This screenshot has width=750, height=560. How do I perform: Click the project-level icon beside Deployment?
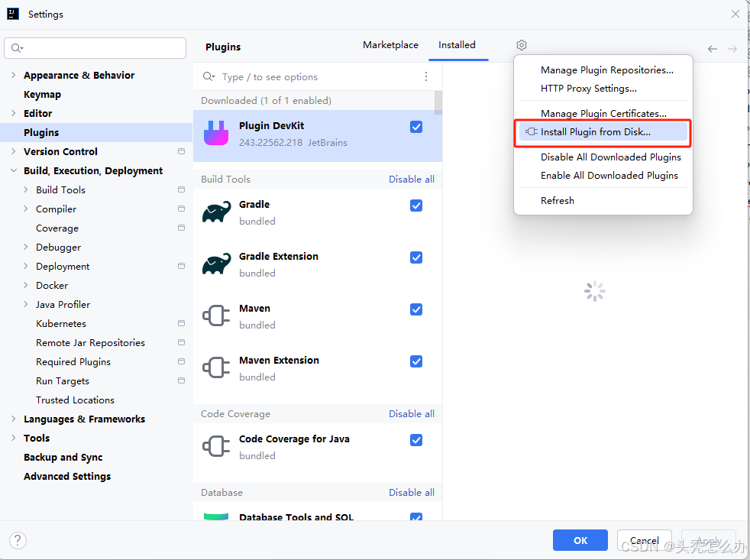181,266
